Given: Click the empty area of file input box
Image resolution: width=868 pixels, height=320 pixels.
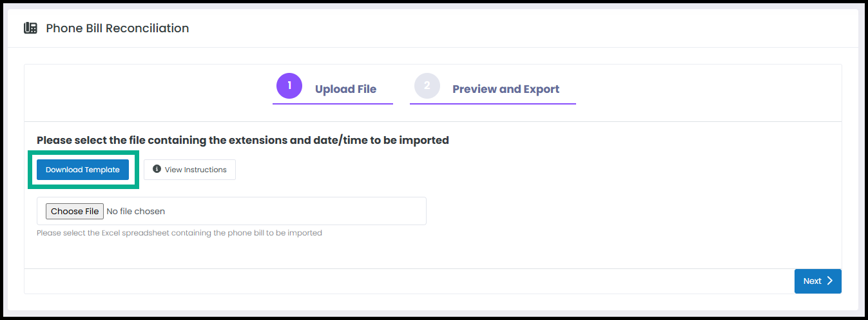Looking at the screenshot, I should point(295,211).
